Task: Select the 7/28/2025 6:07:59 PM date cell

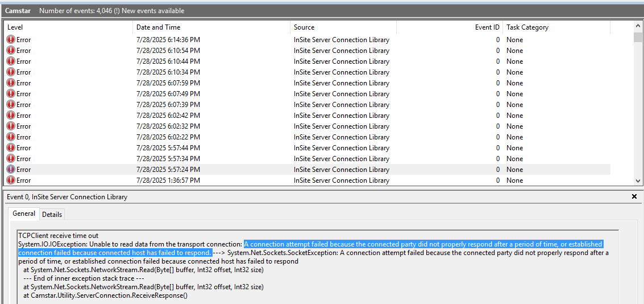Action: 168,83
